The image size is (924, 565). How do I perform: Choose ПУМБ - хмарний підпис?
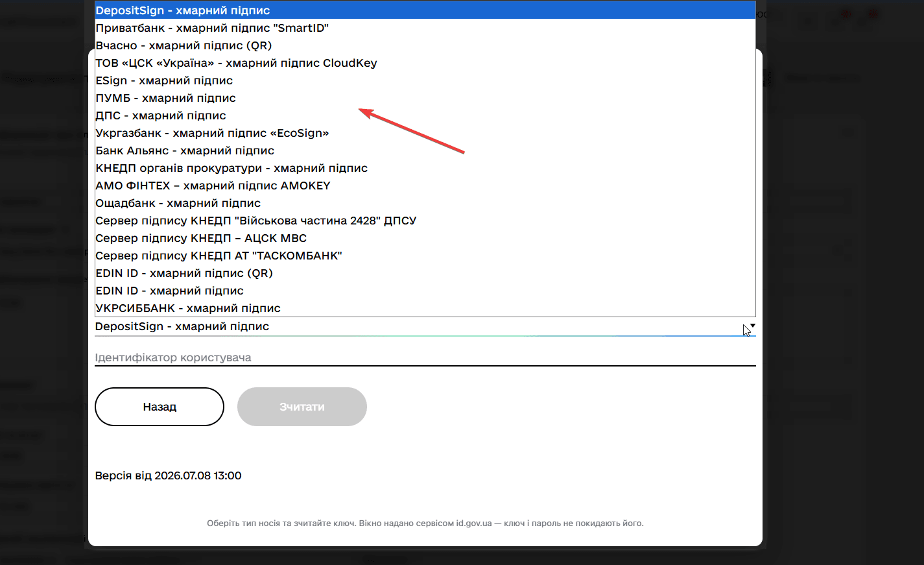point(425,98)
